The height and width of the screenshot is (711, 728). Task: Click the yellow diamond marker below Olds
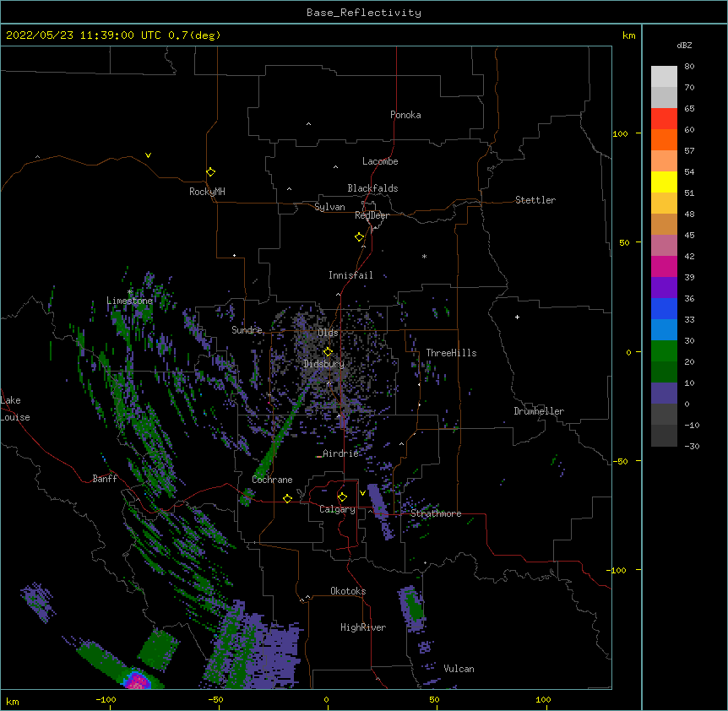click(x=328, y=352)
